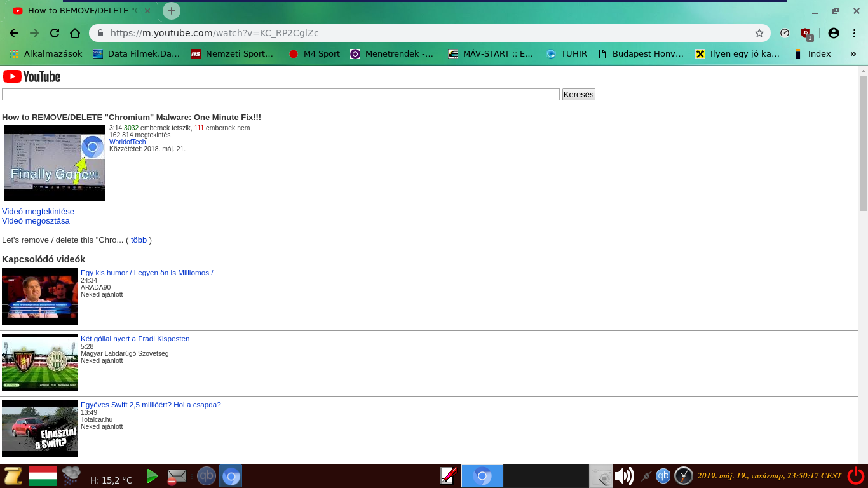The image size is (868, 488).
Task: Open the notepad pen taskbar icon
Action: 449,476
